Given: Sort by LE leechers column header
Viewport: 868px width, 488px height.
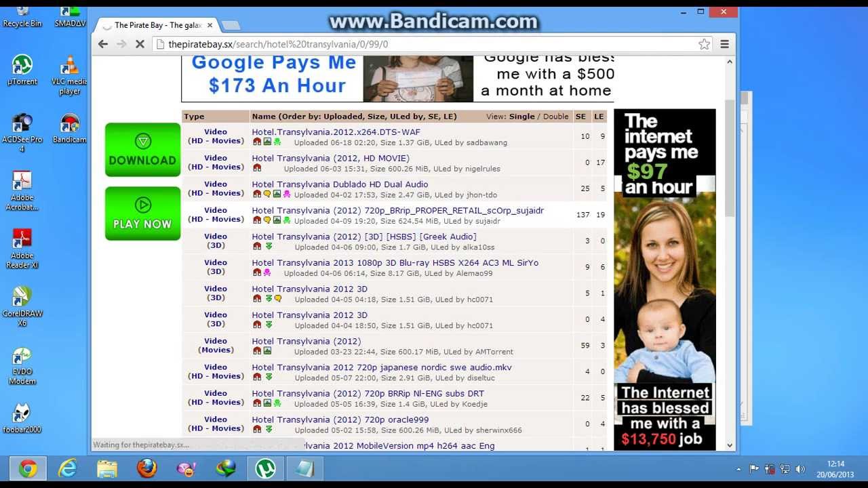Looking at the screenshot, I should click(x=599, y=117).
